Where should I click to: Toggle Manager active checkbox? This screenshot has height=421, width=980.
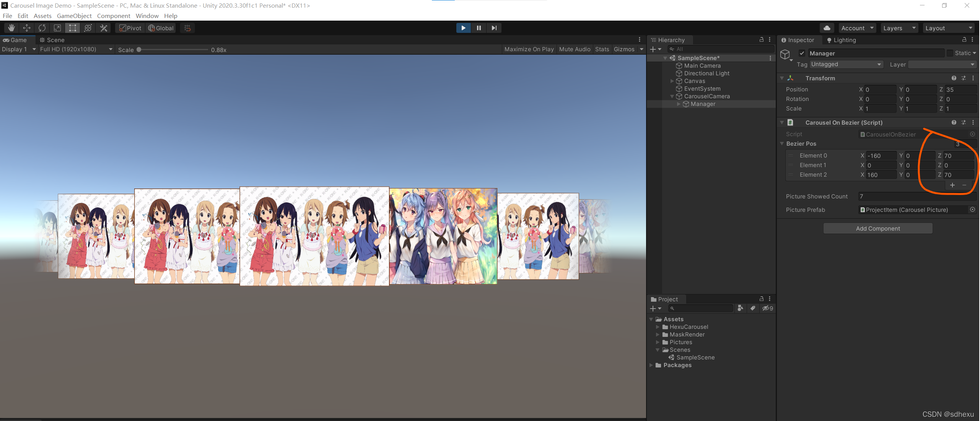802,53
